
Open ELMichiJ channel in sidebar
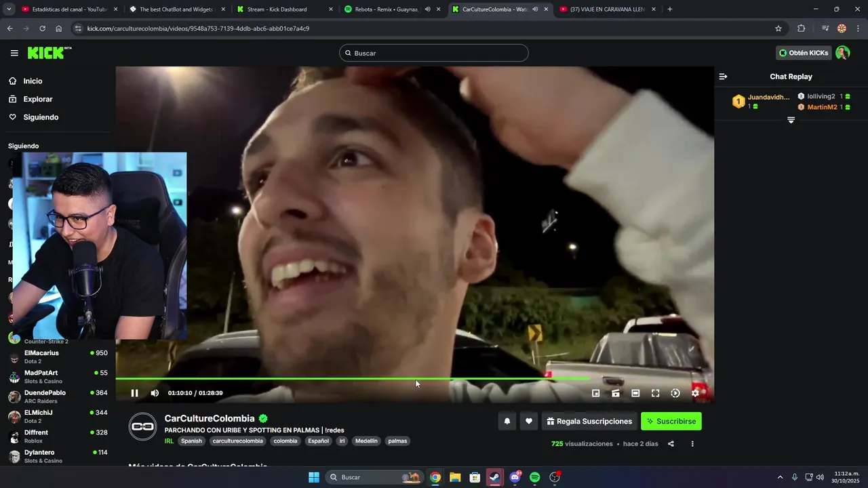[58, 416]
